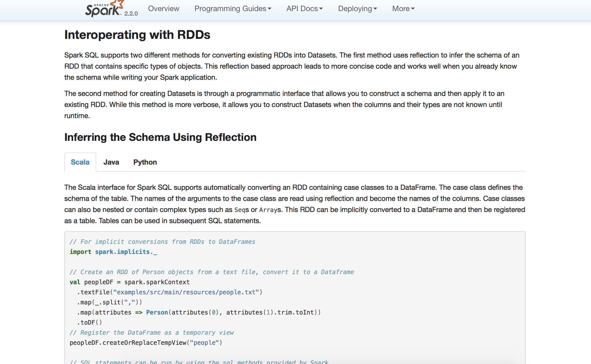Click the Spark version number 2.2.0
The height and width of the screenshot is (364, 591).
131,14
